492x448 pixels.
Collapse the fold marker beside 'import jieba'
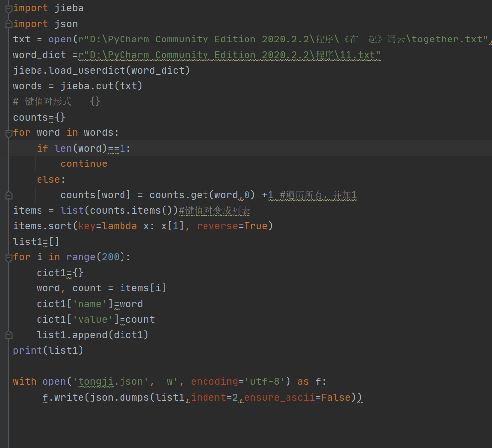point(9,9)
